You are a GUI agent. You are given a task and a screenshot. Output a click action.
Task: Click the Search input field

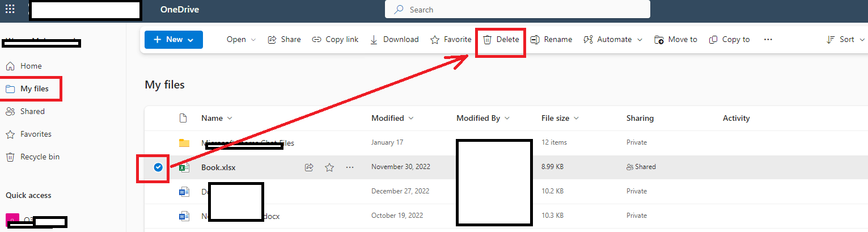coord(518,10)
